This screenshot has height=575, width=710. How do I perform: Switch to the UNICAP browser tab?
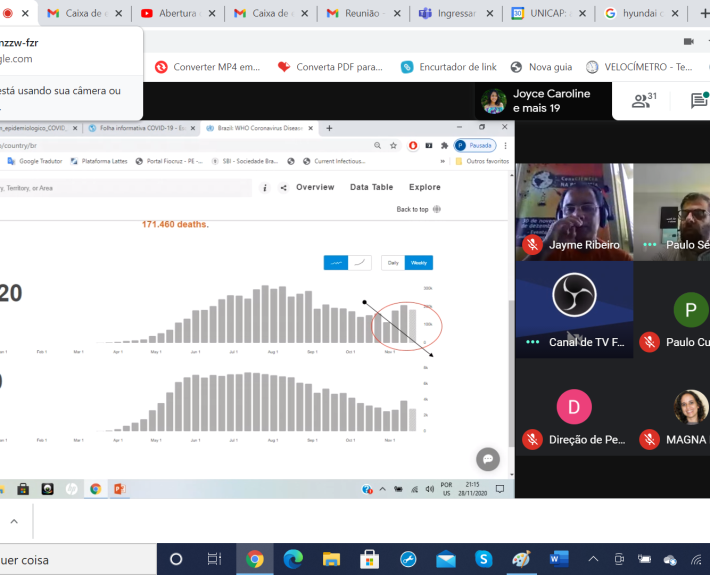(x=547, y=13)
